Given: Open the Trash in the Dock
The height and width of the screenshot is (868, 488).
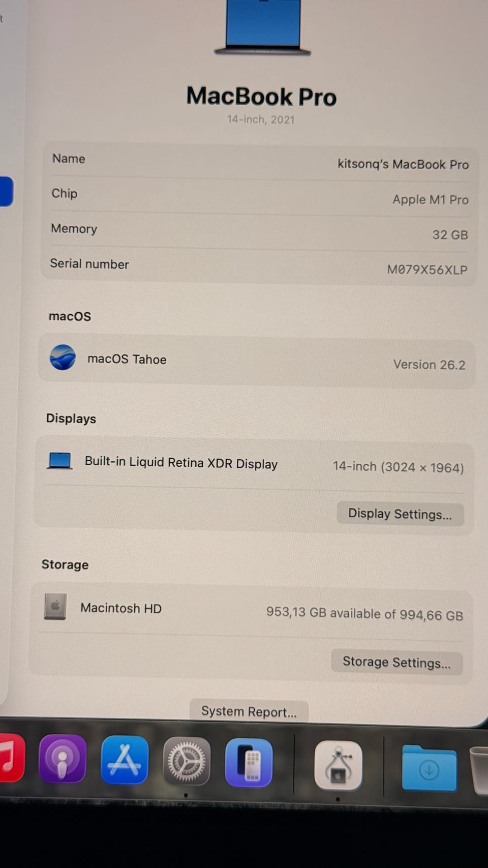Looking at the screenshot, I should (479, 769).
